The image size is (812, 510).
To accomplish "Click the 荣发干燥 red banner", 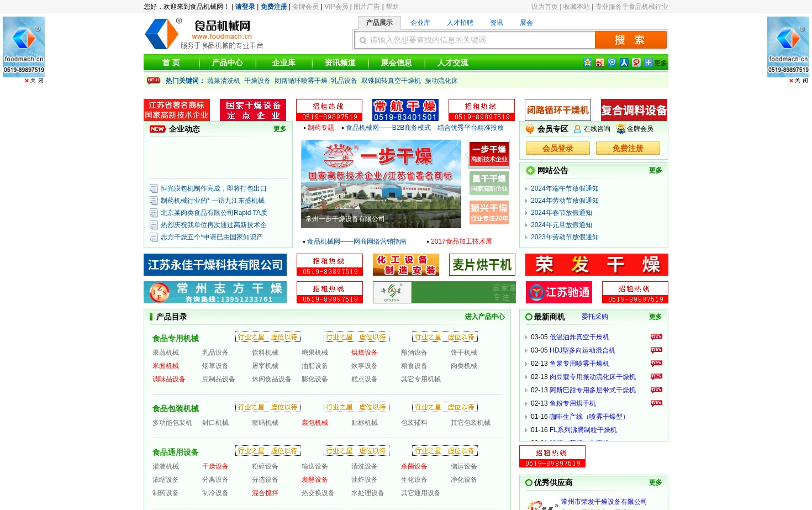I will 597,265.
